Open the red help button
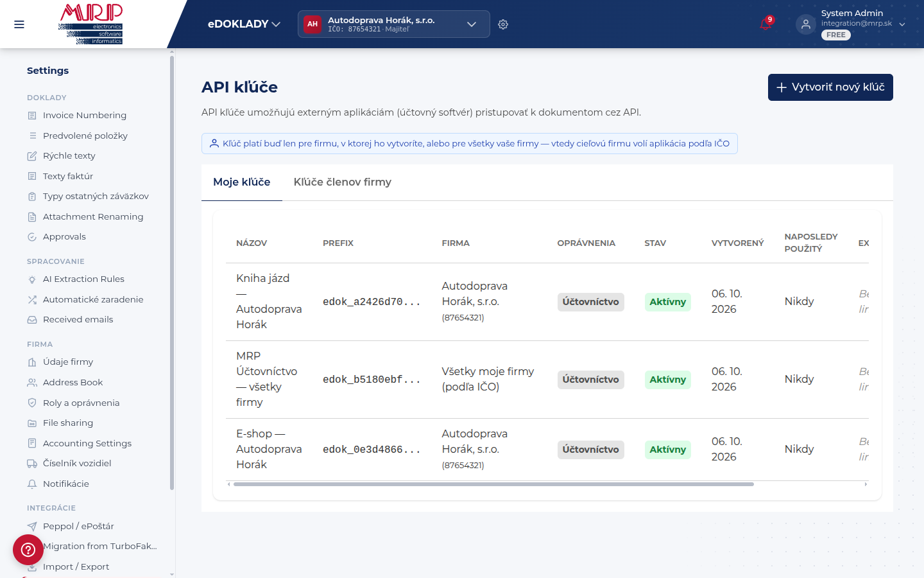The image size is (924, 578). pos(28,550)
